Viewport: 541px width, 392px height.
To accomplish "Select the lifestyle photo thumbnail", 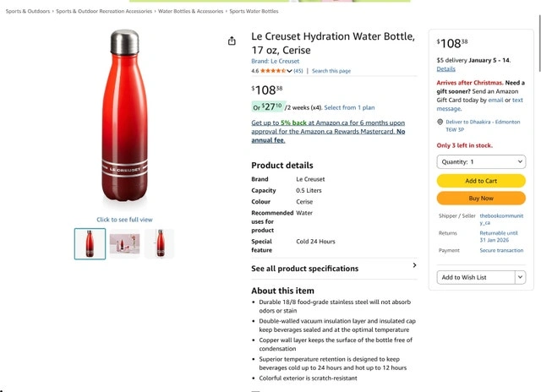I will pos(124,243).
